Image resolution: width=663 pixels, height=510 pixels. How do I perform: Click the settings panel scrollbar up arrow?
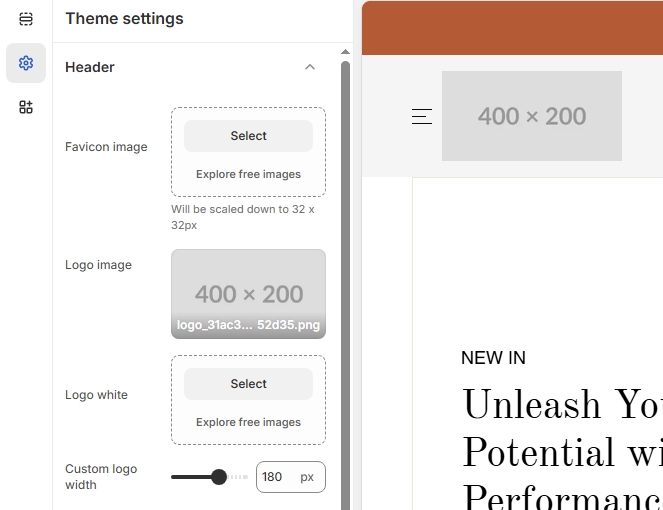pos(345,52)
